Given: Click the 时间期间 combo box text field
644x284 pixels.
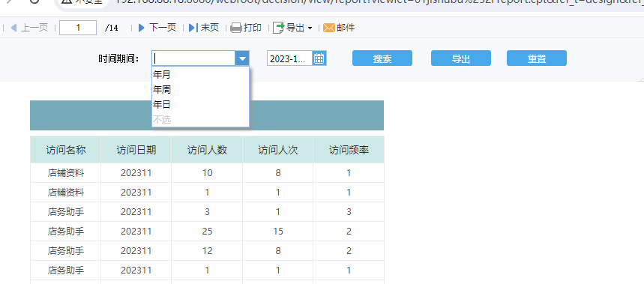Looking at the screenshot, I should [193, 58].
